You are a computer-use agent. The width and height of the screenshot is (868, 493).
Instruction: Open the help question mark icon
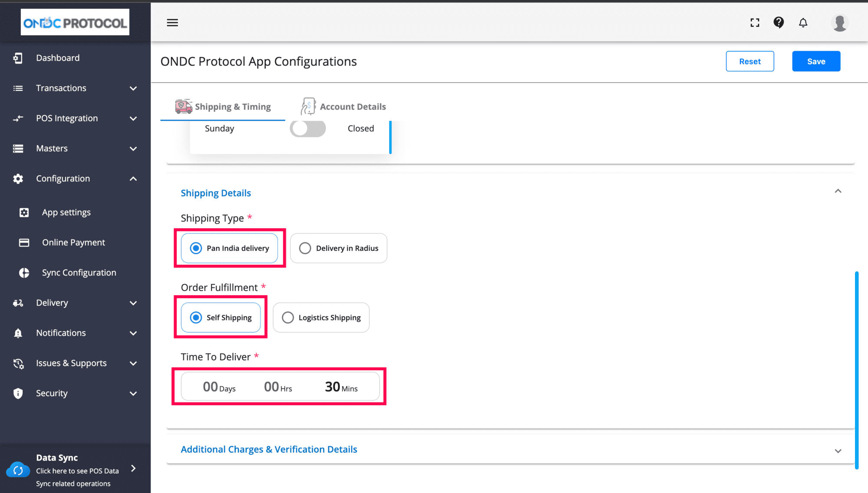coord(779,23)
